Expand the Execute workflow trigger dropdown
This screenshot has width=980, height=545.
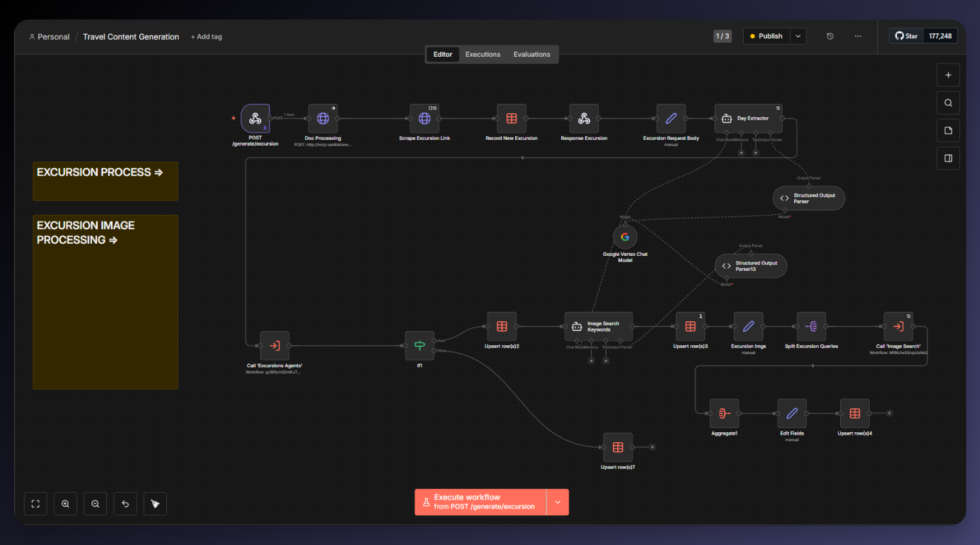click(x=557, y=502)
